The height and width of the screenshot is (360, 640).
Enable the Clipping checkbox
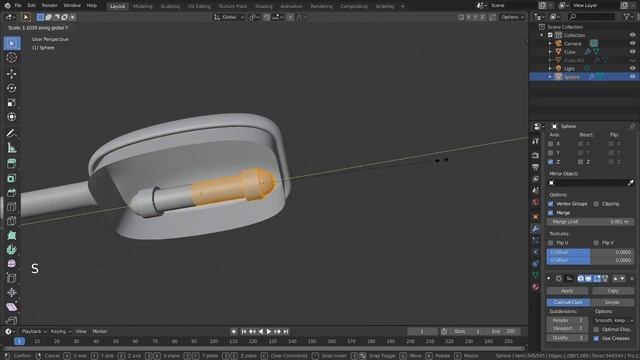point(596,204)
